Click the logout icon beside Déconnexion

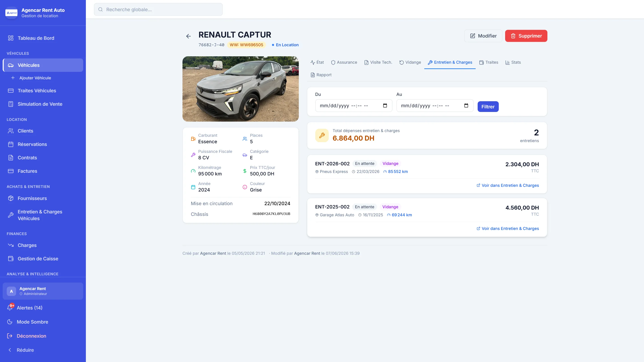[x=10, y=336]
